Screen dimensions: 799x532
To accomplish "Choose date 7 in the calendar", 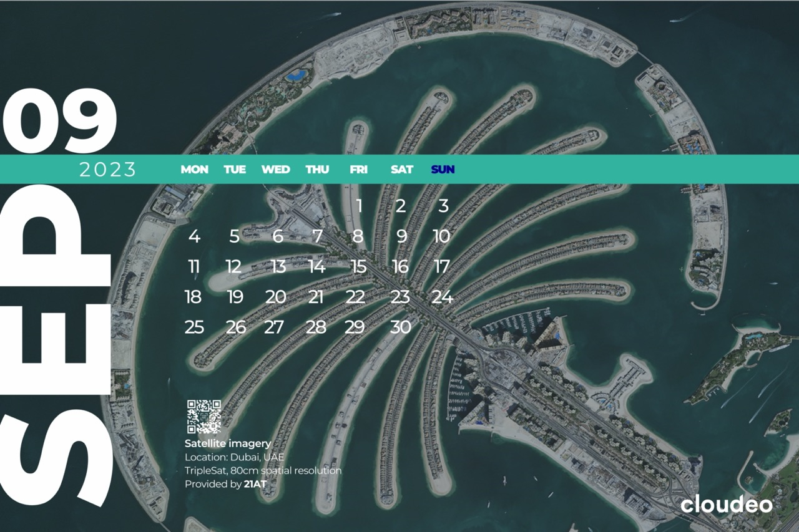I will point(318,236).
